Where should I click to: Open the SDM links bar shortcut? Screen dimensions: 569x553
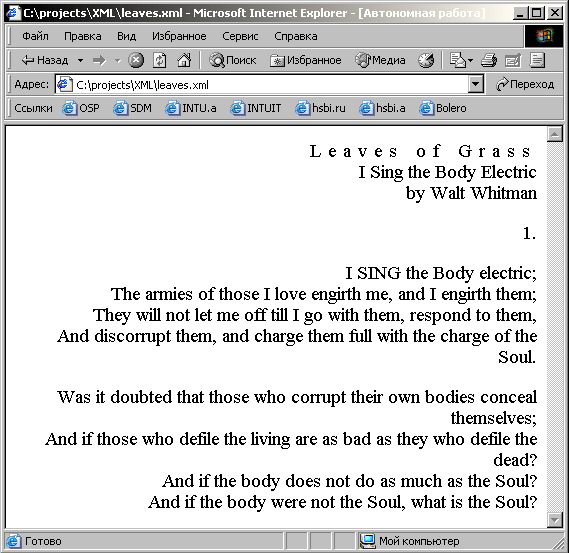[132, 108]
